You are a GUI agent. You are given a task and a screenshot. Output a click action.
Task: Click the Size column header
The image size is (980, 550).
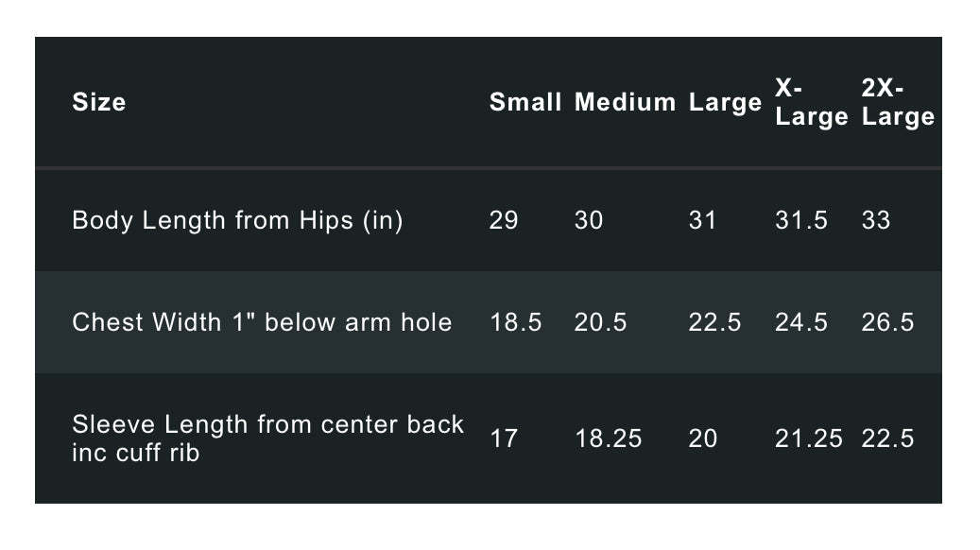pos(98,102)
